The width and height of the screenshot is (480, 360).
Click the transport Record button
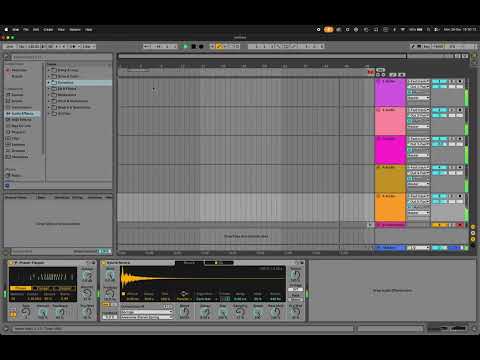pyautogui.click(x=201, y=46)
